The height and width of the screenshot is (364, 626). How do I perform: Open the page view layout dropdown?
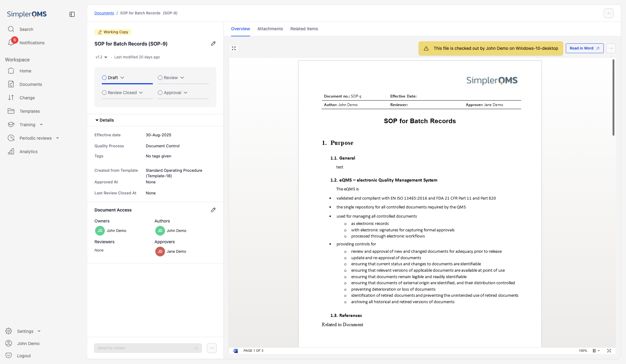tap(596, 351)
